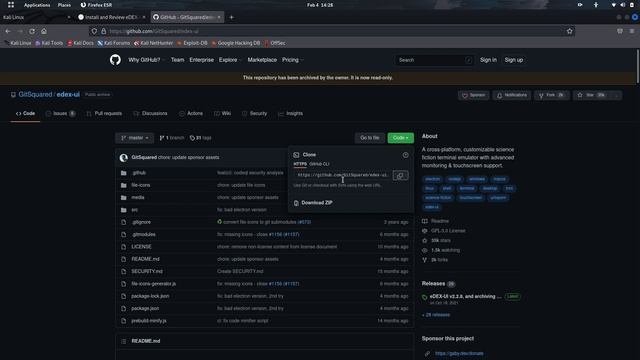Open the dropdown arrow beside Star button
640x360 pixels.
pyautogui.click(x=617, y=95)
